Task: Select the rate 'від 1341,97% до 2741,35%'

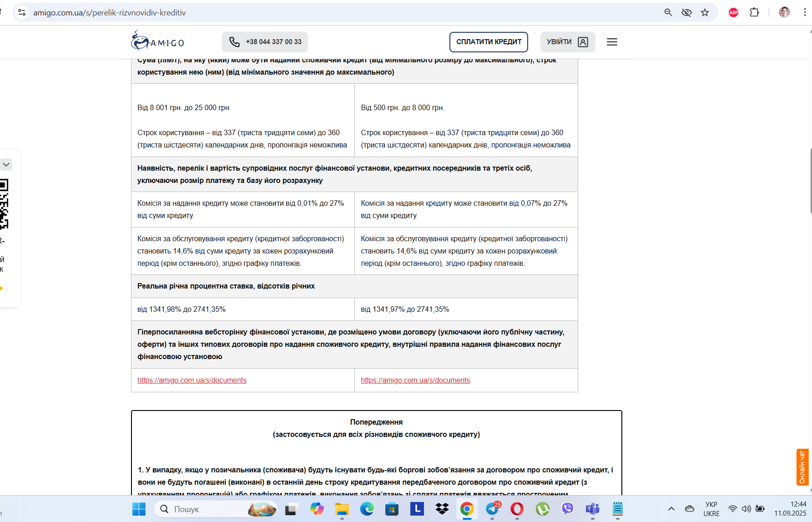Action: pos(405,309)
